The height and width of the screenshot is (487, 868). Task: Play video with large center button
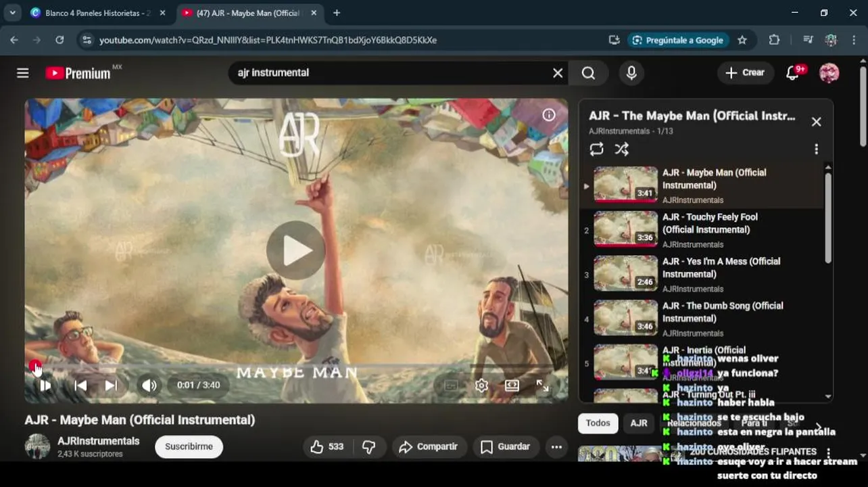[296, 250]
